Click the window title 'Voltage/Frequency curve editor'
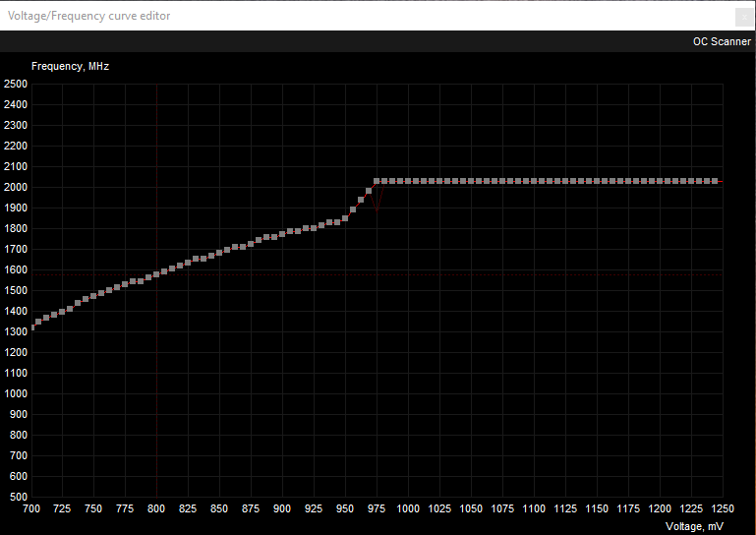The width and height of the screenshot is (756, 535). pos(88,16)
